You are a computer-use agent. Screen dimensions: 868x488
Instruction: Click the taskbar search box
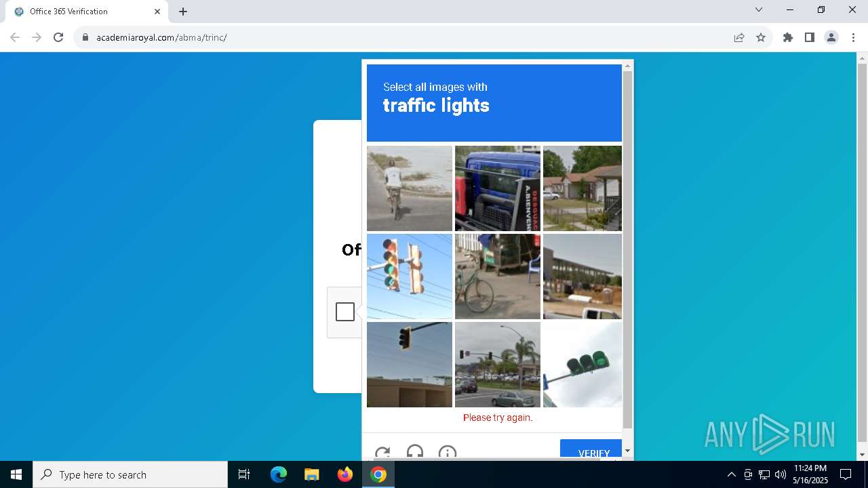(x=130, y=474)
